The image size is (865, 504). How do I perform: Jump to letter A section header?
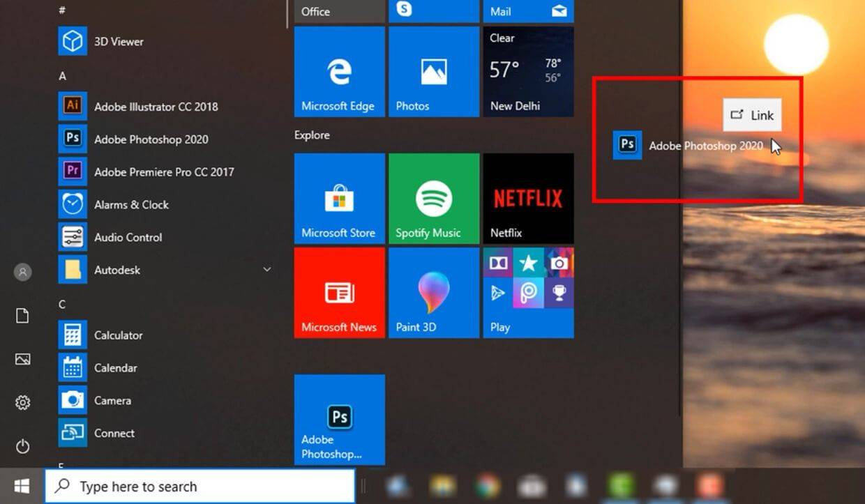tap(62, 76)
